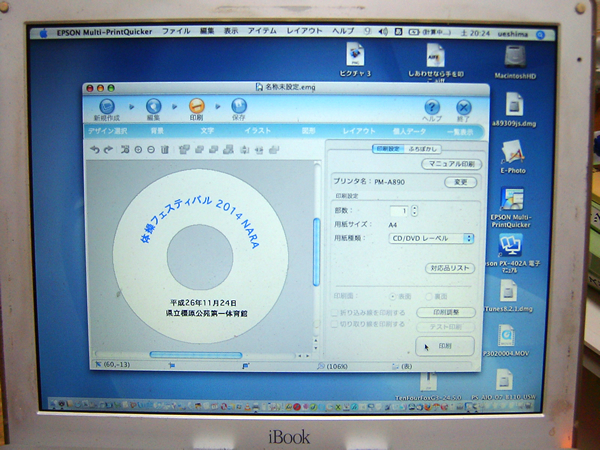Click the マニュアル印刷 button
The width and height of the screenshot is (600, 450).
coord(452,164)
